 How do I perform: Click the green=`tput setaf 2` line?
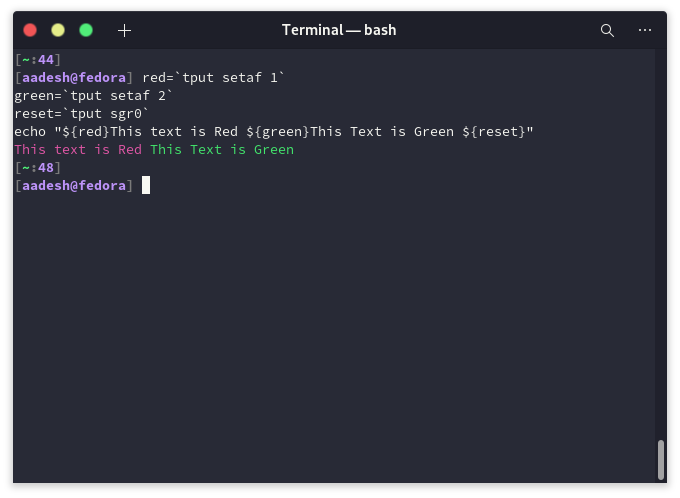(93, 95)
